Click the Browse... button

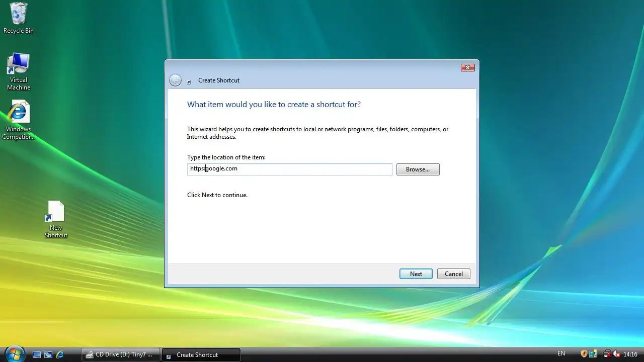[x=418, y=169]
